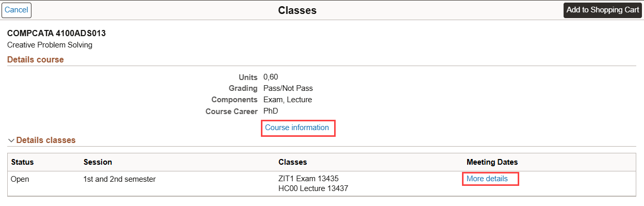644x206 pixels.
Task: Select the Open status cell
Action: pyautogui.click(x=20, y=179)
